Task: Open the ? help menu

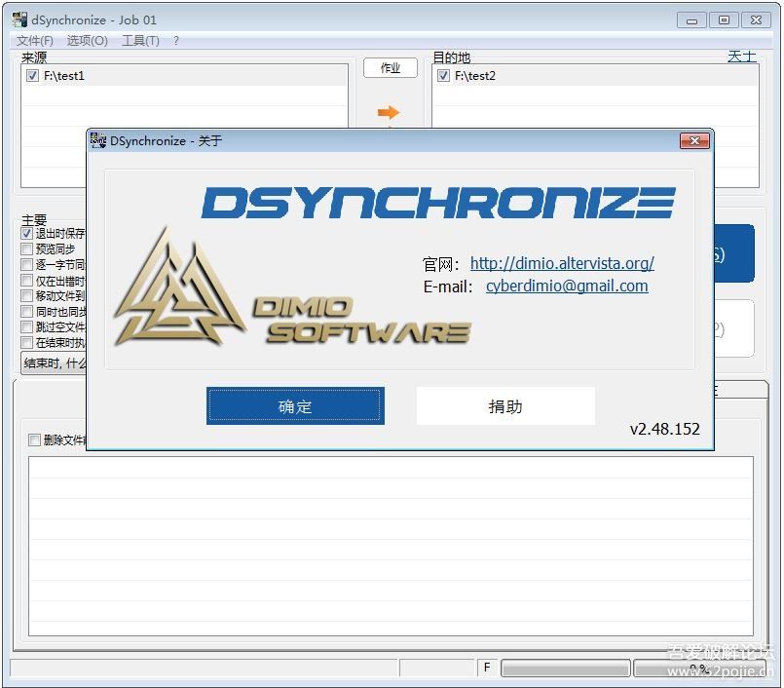Action: pos(176,41)
